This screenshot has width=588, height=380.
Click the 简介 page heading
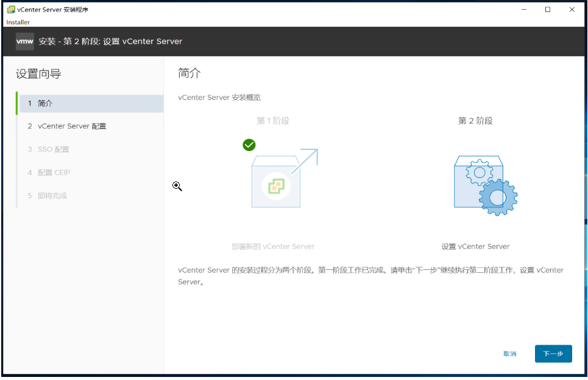pyautogui.click(x=190, y=73)
